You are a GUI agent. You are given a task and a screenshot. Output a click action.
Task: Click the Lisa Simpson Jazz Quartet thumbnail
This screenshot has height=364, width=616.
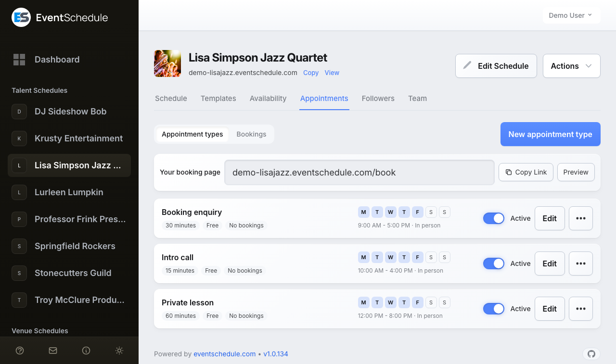[x=167, y=63]
